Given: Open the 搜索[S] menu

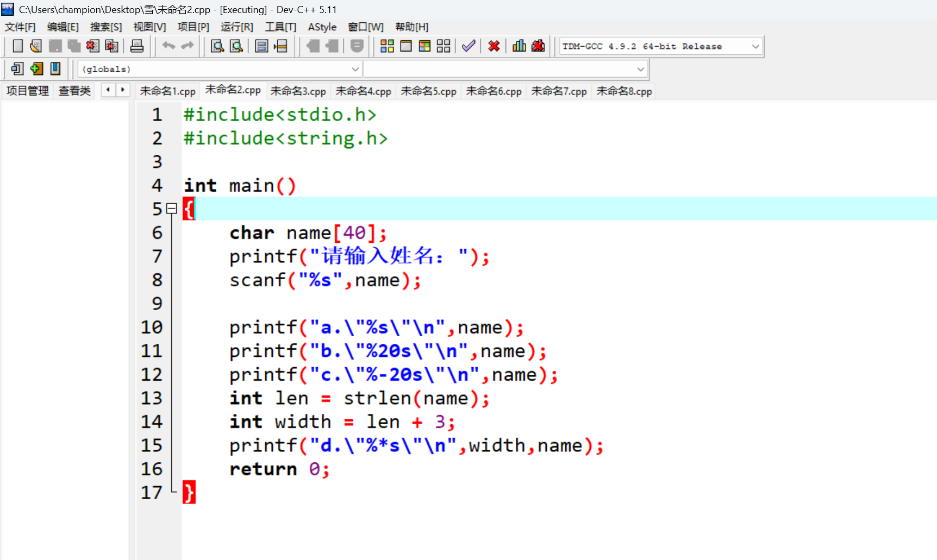Looking at the screenshot, I should point(106,27).
